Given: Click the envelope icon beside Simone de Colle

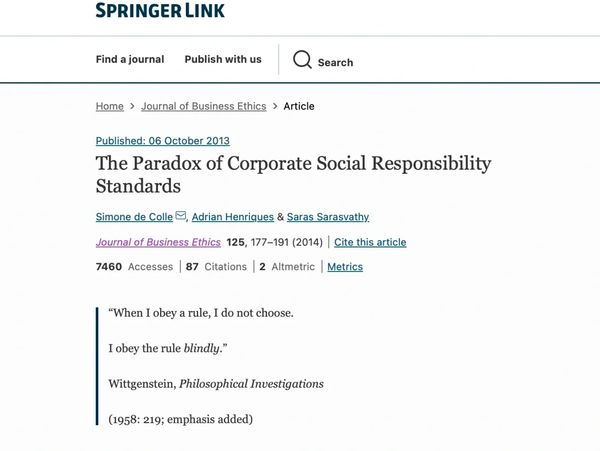Looking at the screenshot, I should click(181, 216).
